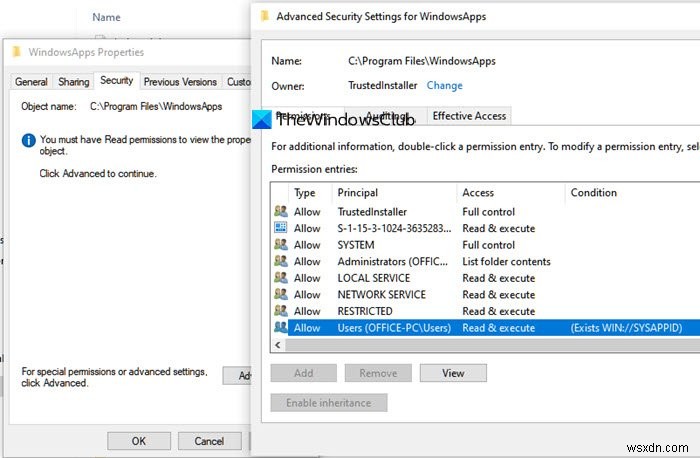The width and height of the screenshot is (700, 458).
Task: Click the left arrow of horizontal scrollbar
Action: [x=278, y=345]
